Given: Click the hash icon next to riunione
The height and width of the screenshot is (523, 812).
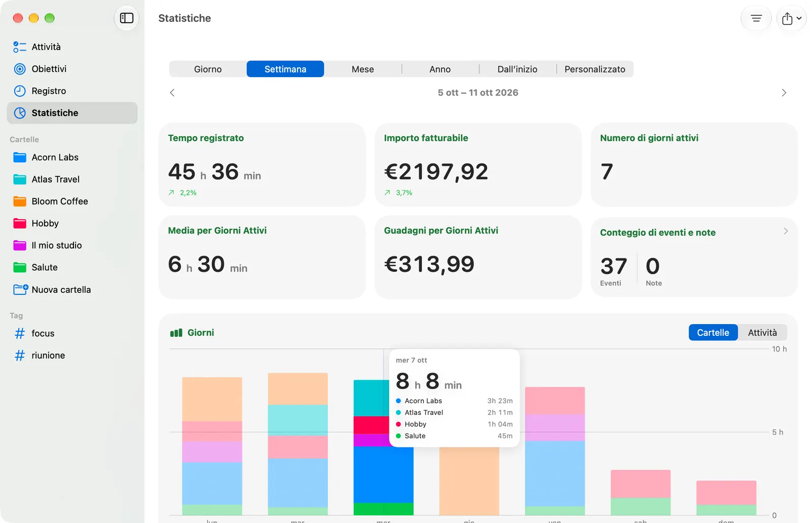Looking at the screenshot, I should coord(20,355).
